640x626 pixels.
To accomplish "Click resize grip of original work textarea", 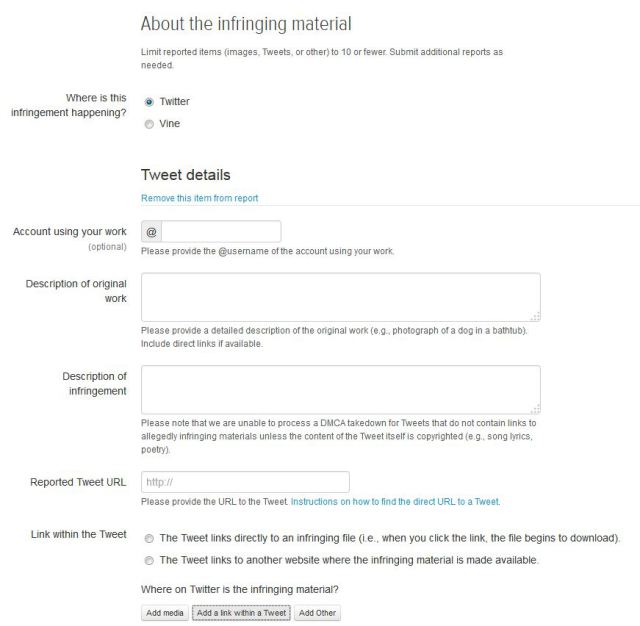I will 536,316.
